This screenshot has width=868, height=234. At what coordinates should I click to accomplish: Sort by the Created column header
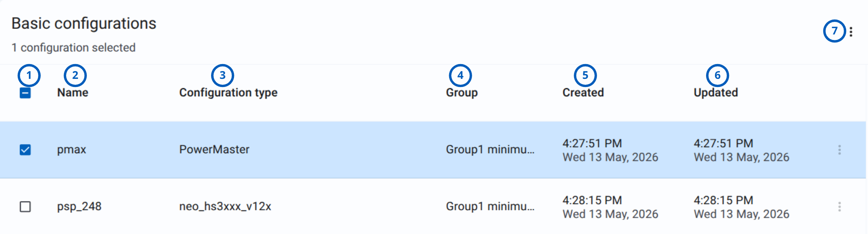pyautogui.click(x=583, y=93)
